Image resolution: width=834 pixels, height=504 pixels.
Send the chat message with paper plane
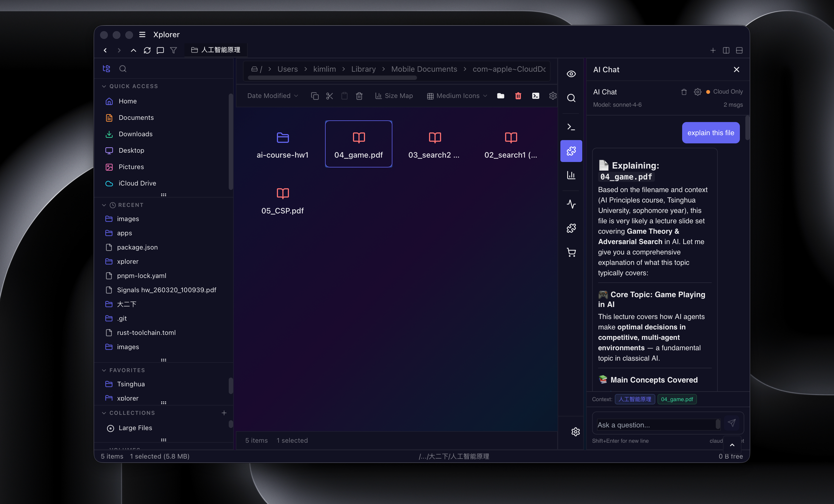731,423
